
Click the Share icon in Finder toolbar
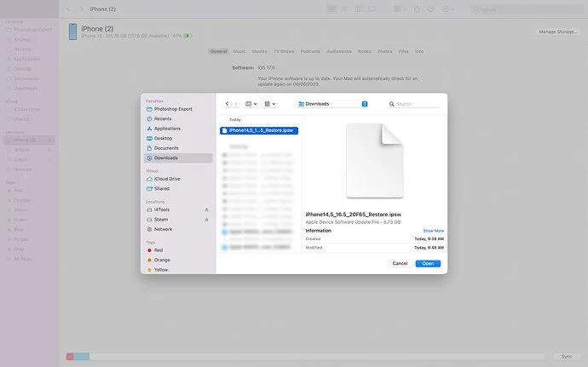pyautogui.click(x=417, y=9)
